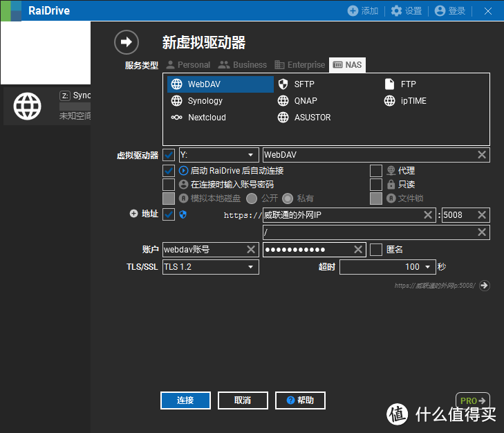Switch to the NAS tab
The height and width of the screenshot is (433, 504).
(x=347, y=65)
